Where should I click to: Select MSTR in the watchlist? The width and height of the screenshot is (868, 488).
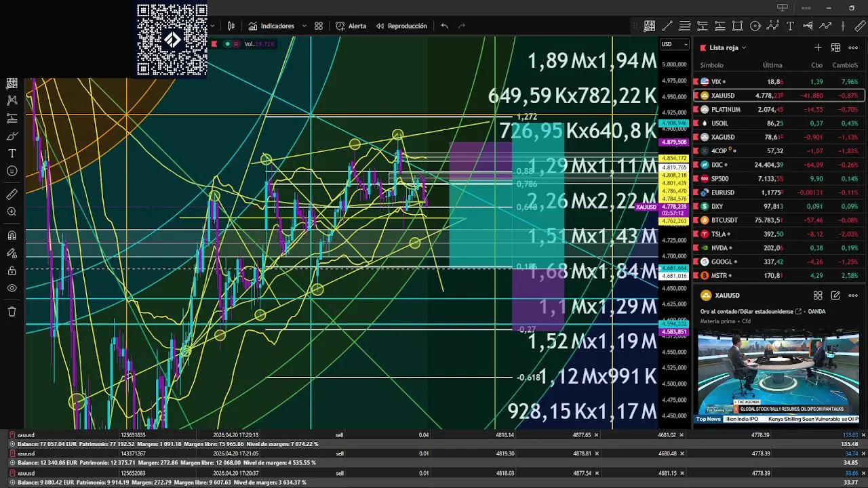[779, 276]
